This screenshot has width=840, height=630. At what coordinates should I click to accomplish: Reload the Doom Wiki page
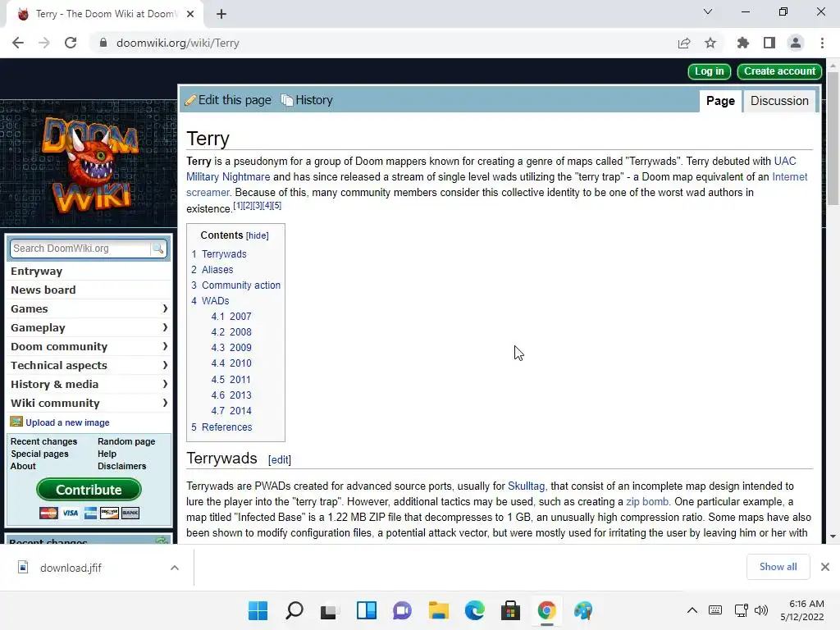click(71, 43)
